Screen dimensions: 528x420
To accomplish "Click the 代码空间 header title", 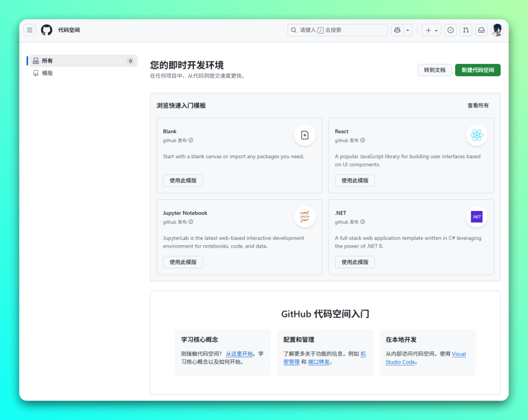I will (x=69, y=30).
